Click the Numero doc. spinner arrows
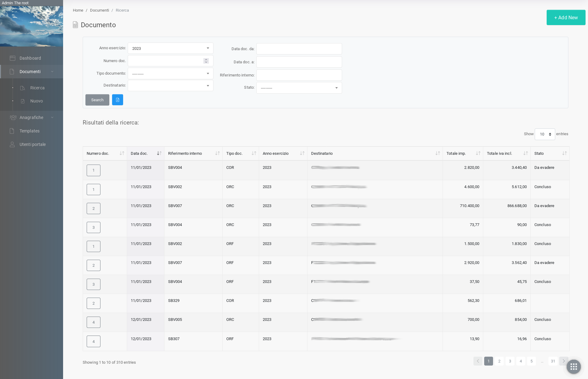Screen dimensions: 588x379 tap(206, 61)
